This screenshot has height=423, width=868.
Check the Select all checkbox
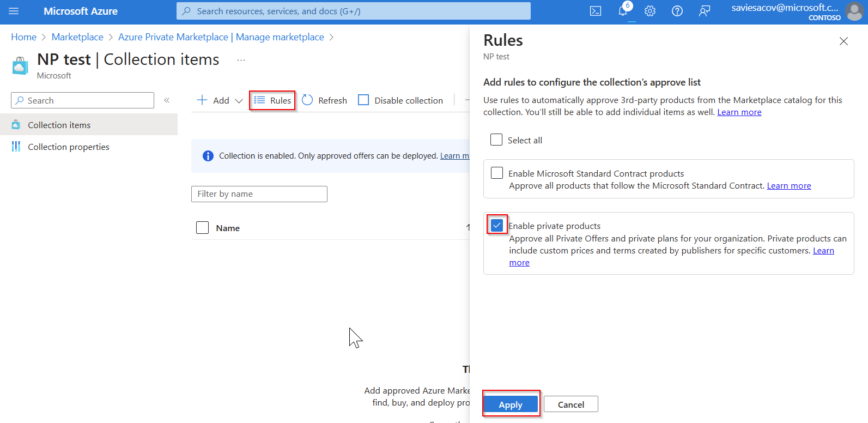tap(496, 140)
